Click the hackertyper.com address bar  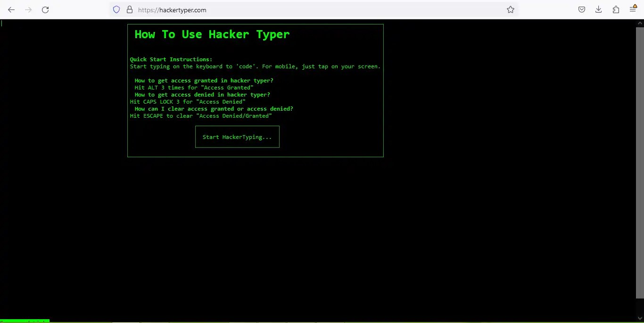[314, 9]
